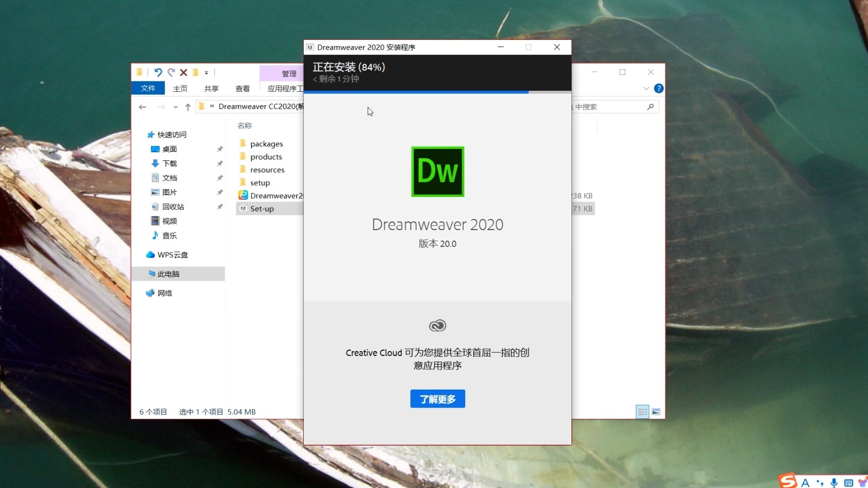Click the red delete X icon in Explorer toolbar
The image size is (868, 488).
[x=184, y=72]
